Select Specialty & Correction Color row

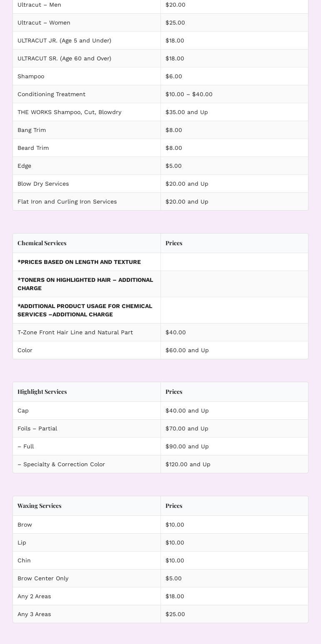coord(61,464)
